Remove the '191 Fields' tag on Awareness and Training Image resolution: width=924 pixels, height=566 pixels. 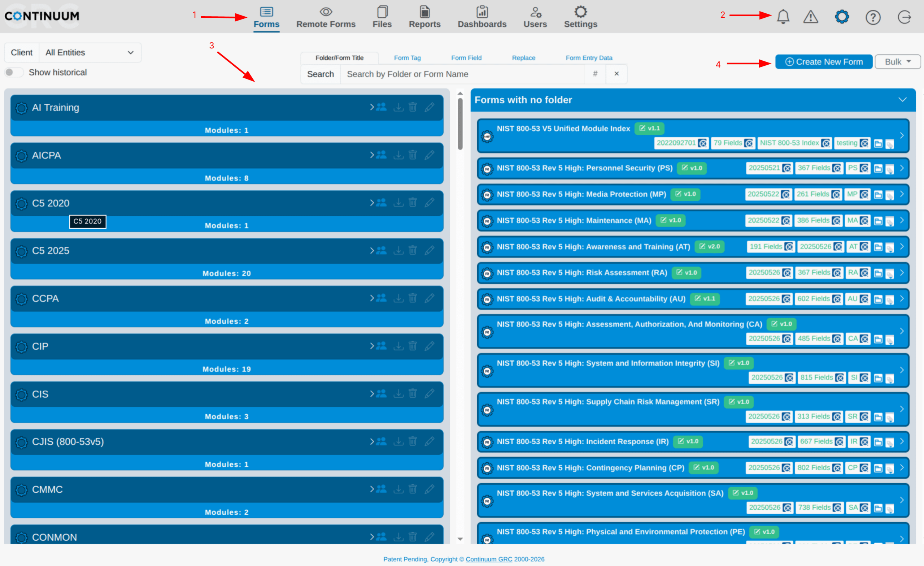coord(789,247)
